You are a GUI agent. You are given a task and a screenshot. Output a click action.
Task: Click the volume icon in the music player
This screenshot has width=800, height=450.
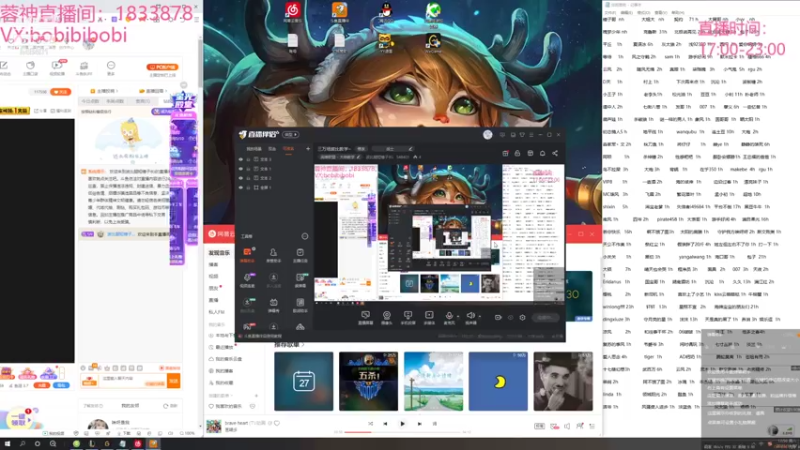click(567, 426)
